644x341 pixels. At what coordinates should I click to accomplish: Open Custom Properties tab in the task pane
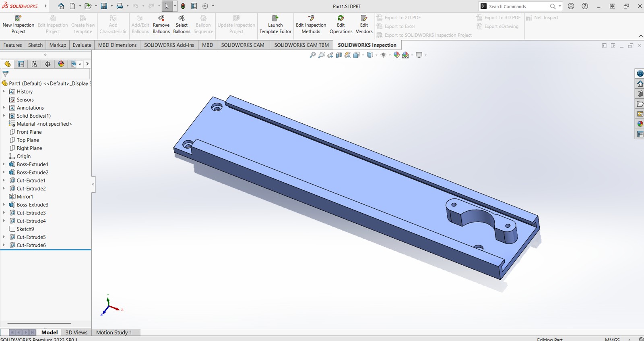(640, 134)
